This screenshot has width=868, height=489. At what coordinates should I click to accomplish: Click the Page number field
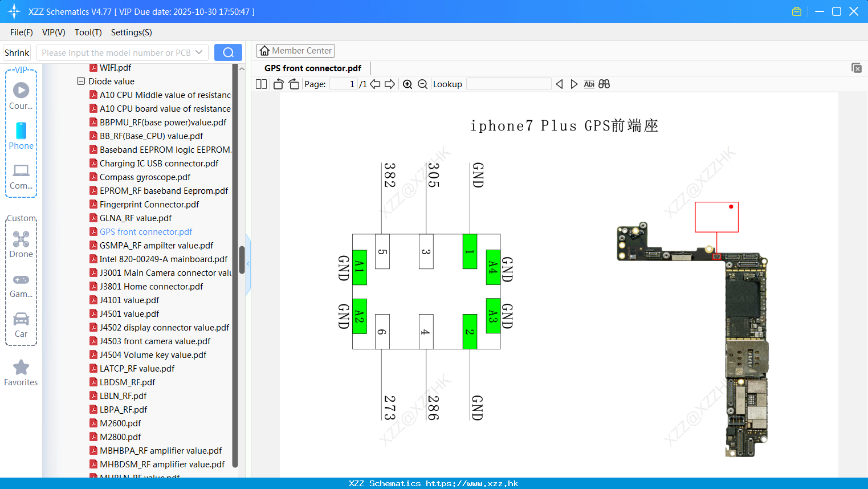(x=343, y=84)
